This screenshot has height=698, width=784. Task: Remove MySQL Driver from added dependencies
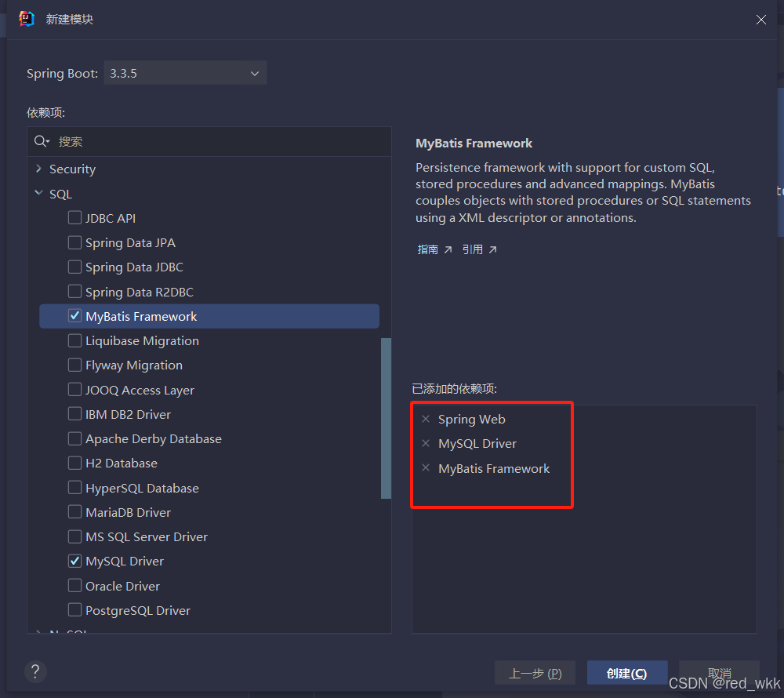(x=426, y=443)
